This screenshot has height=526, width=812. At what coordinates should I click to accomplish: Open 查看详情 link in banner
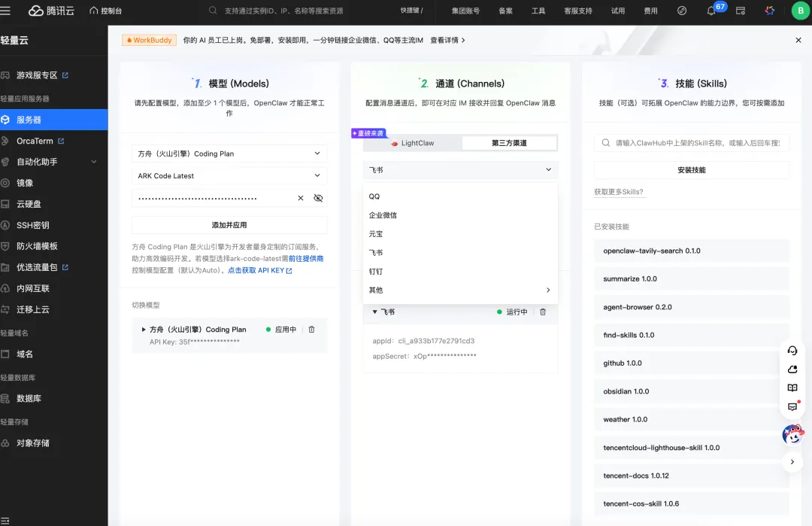(x=447, y=40)
